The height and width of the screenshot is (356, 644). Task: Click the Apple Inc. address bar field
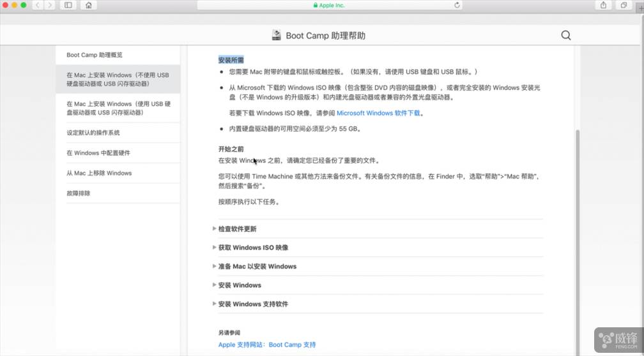[x=330, y=5]
